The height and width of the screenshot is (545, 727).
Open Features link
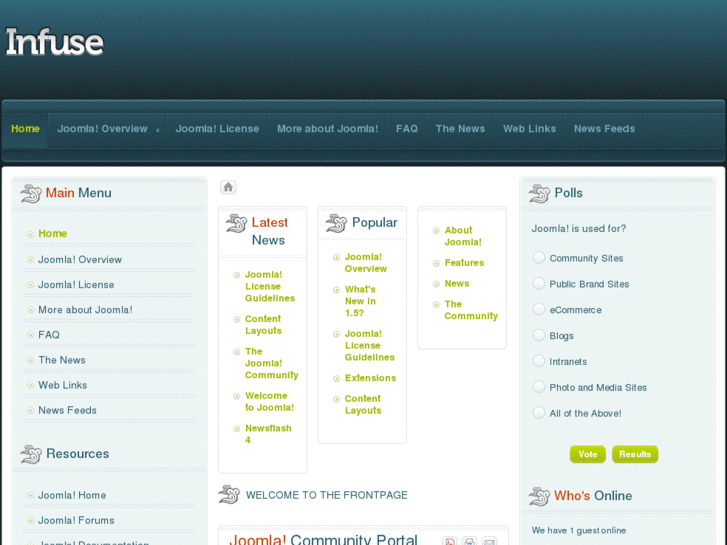[464, 263]
